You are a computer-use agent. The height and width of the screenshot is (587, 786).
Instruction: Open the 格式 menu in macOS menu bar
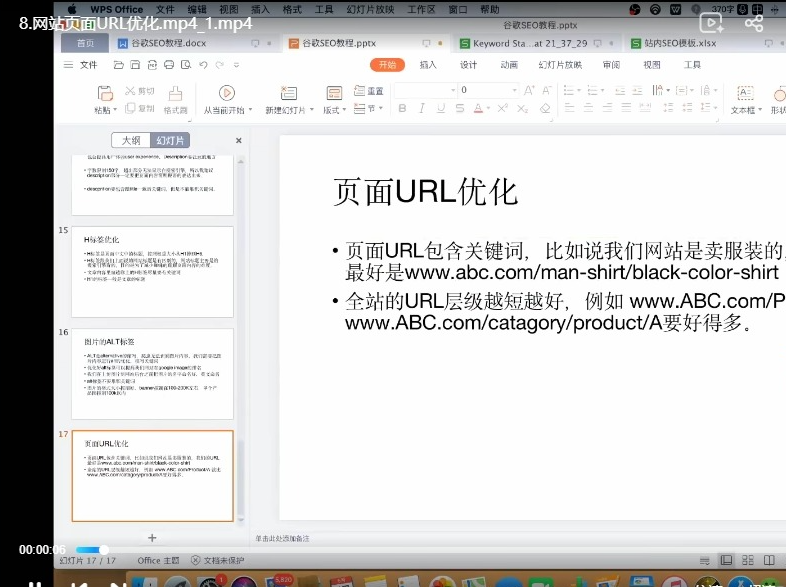(292, 9)
